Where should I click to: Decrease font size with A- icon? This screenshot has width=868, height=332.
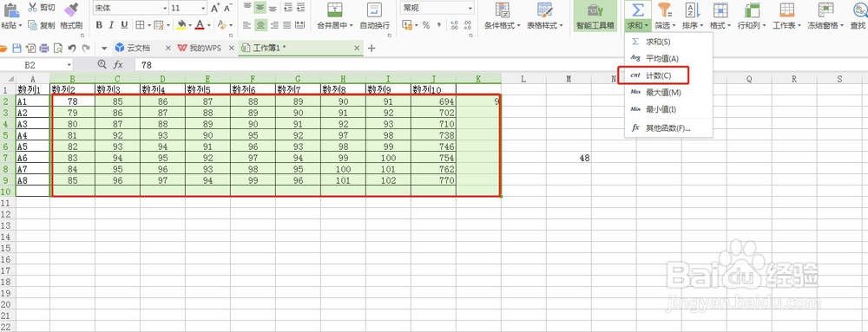228,9
